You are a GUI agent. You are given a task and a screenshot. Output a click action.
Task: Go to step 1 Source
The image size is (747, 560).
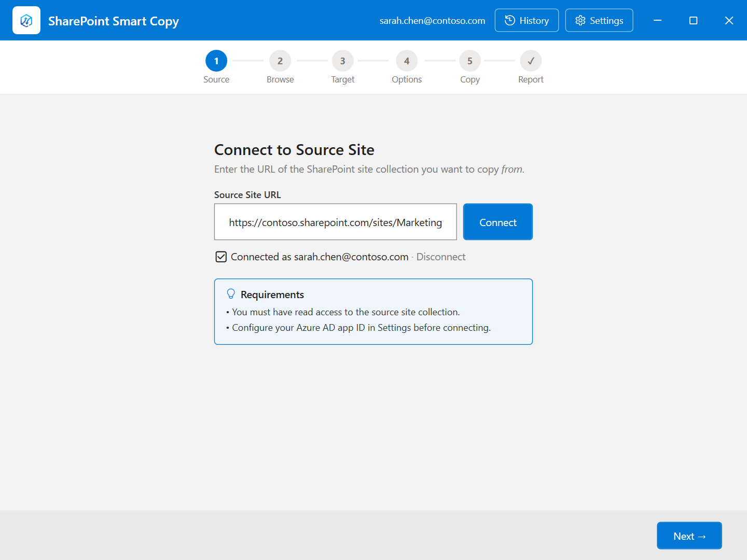click(216, 67)
